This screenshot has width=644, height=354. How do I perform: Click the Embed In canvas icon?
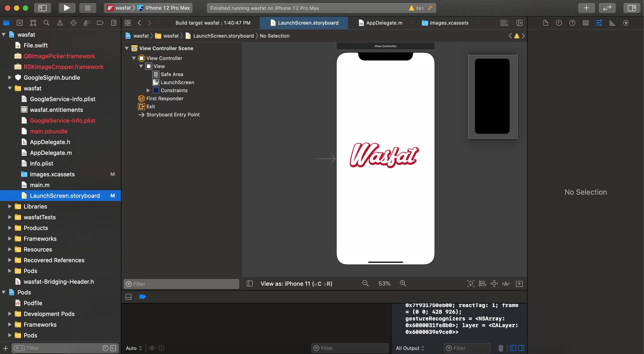pyautogui.click(x=519, y=284)
